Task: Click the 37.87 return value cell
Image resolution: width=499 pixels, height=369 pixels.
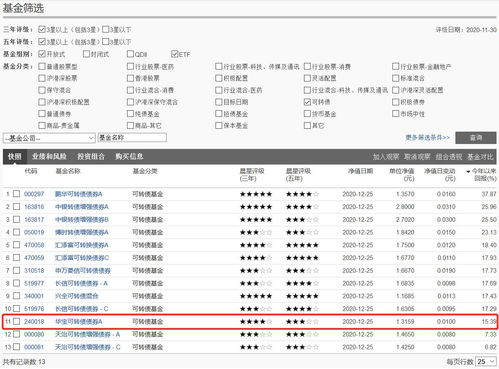Action: coord(489,194)
